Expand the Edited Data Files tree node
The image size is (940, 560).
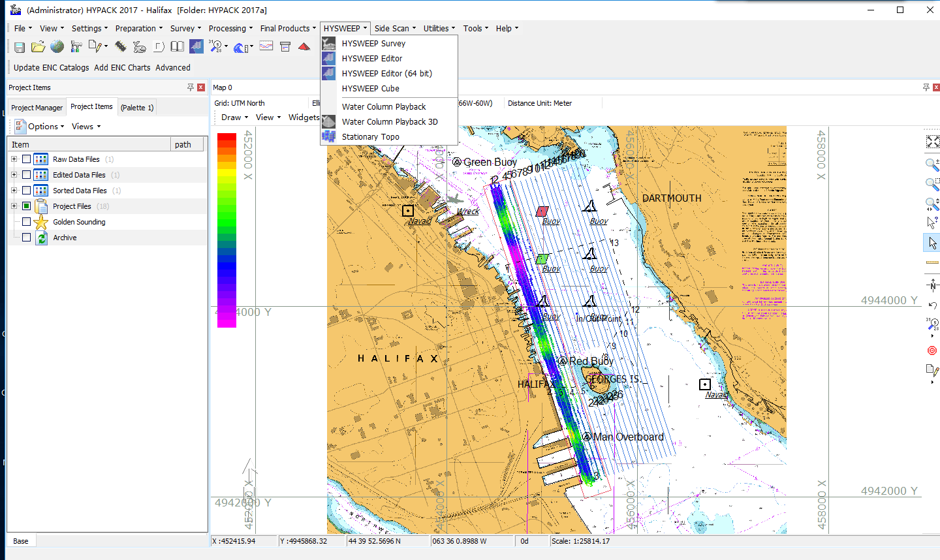[x=14, y=175]
